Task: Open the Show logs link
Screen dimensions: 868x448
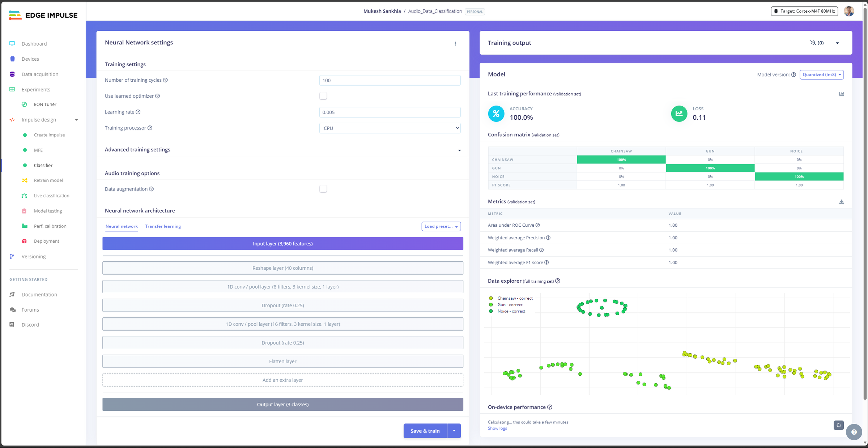Action: [497, 428]
